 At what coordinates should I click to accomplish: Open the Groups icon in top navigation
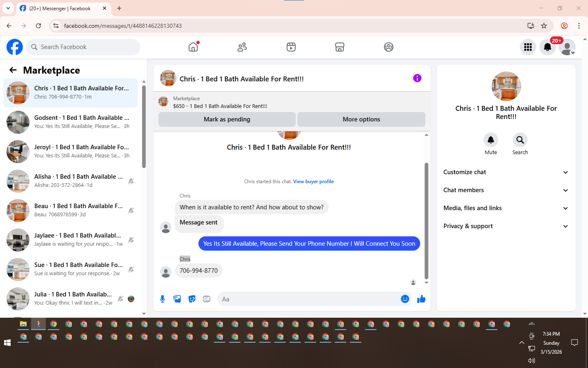tap(389, 47)
